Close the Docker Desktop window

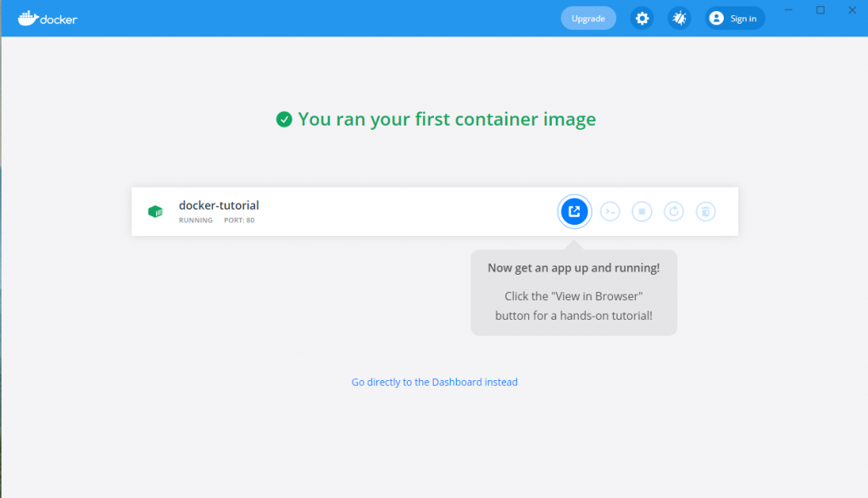pyautogui.click(x=852, y=10)
